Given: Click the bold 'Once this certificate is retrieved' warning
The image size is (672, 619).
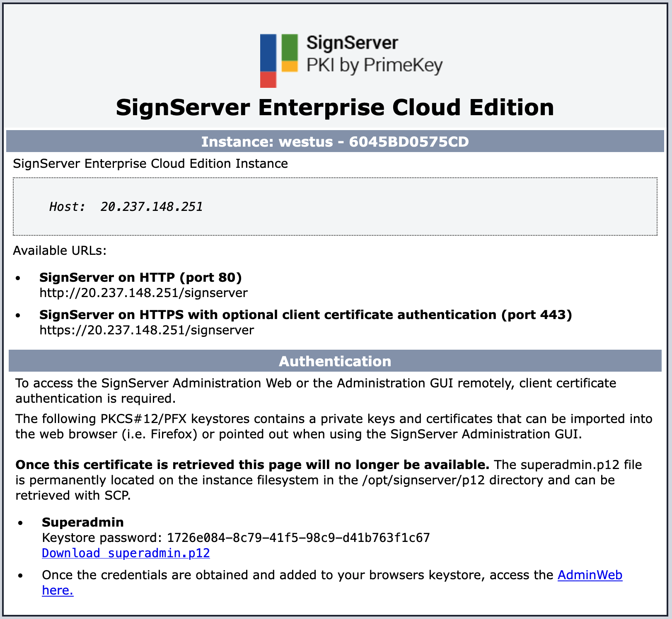Looking at the screenshot, I should pyautogui.click(x=252, y=465).
